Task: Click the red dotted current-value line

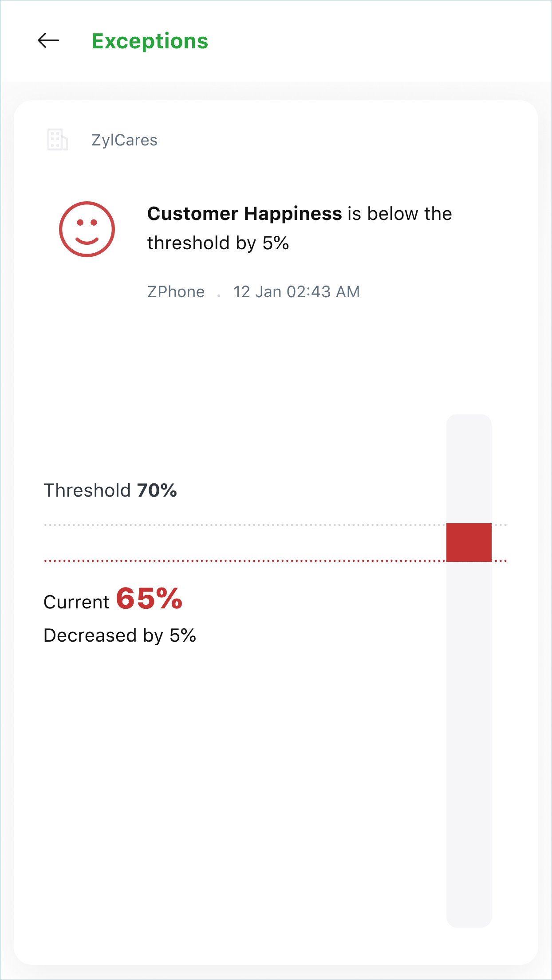Action: pyautogui.click(x=244, y=561)
